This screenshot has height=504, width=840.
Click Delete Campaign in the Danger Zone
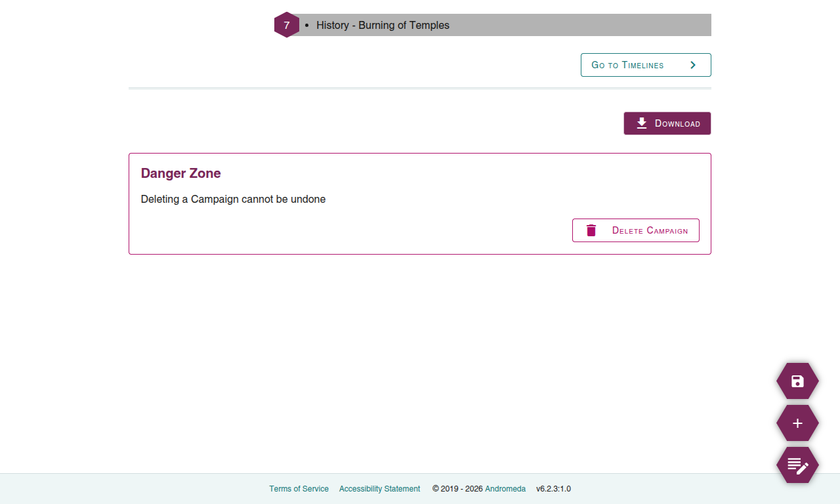pos(635,230)
